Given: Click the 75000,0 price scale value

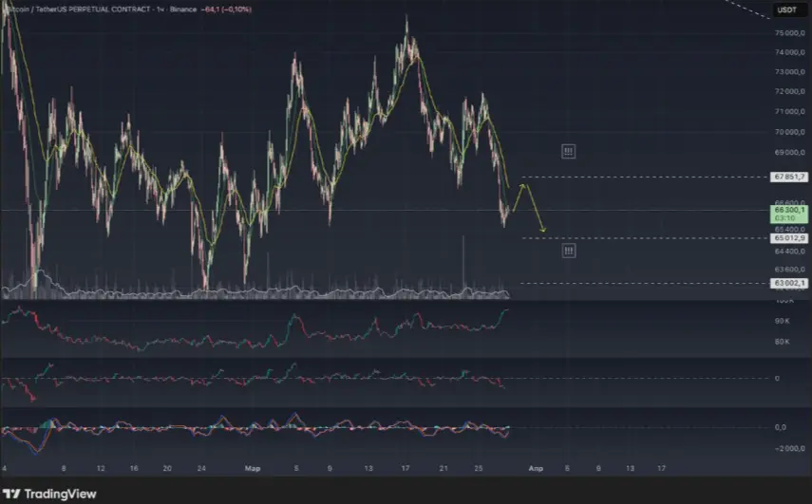Looking at the screenshot, I should [x=790, y=32].
